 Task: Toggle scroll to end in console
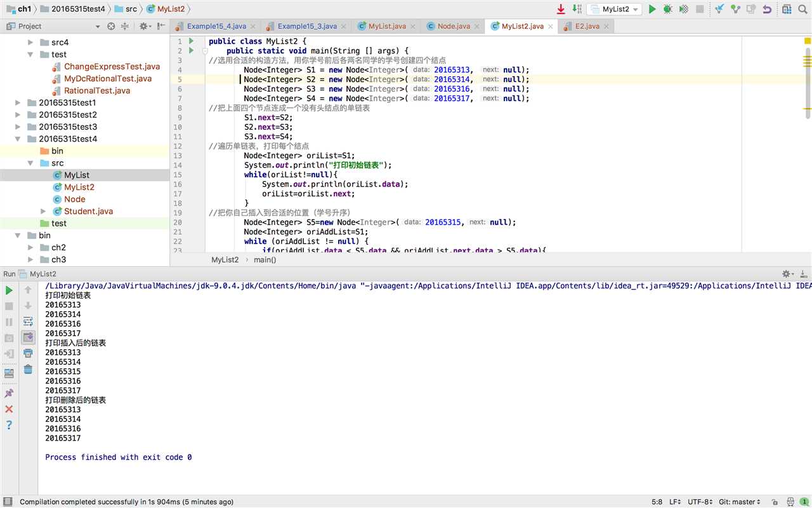28,337
